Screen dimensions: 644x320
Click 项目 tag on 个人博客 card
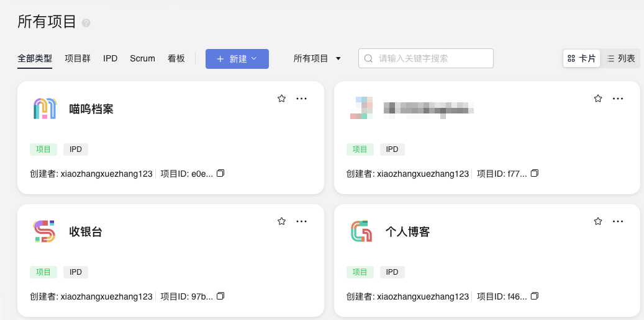click(360, 272)
